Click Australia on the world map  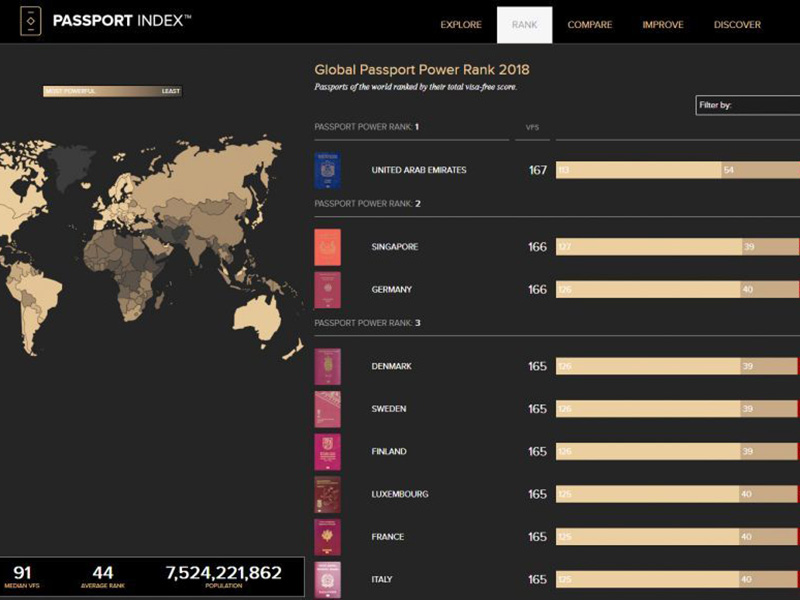259,318
